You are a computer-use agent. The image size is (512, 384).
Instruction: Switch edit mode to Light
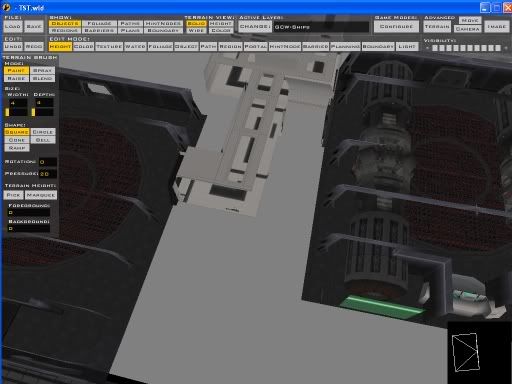tap(407, 47)
